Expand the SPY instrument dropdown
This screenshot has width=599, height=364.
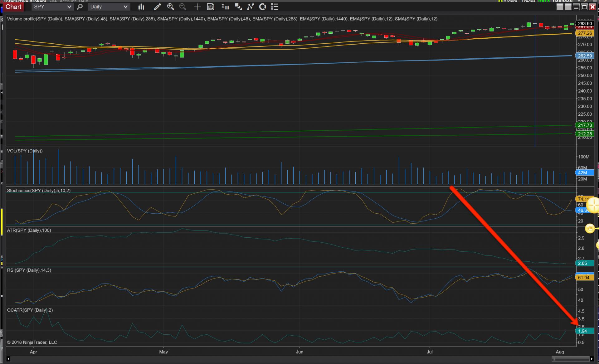pyautogui.click(x=69, y=7)
